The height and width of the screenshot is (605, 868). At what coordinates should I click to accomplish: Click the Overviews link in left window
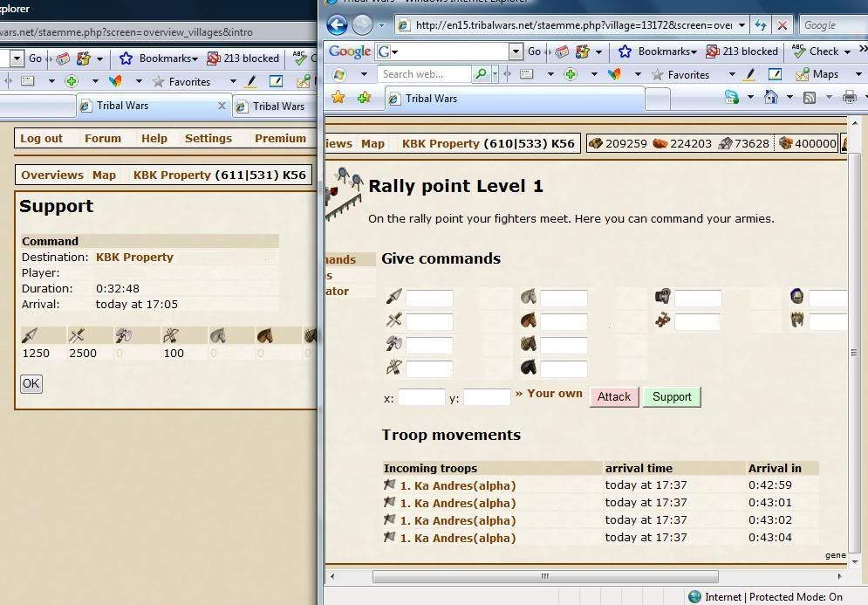pyautogui.click(x=52, y=175)
